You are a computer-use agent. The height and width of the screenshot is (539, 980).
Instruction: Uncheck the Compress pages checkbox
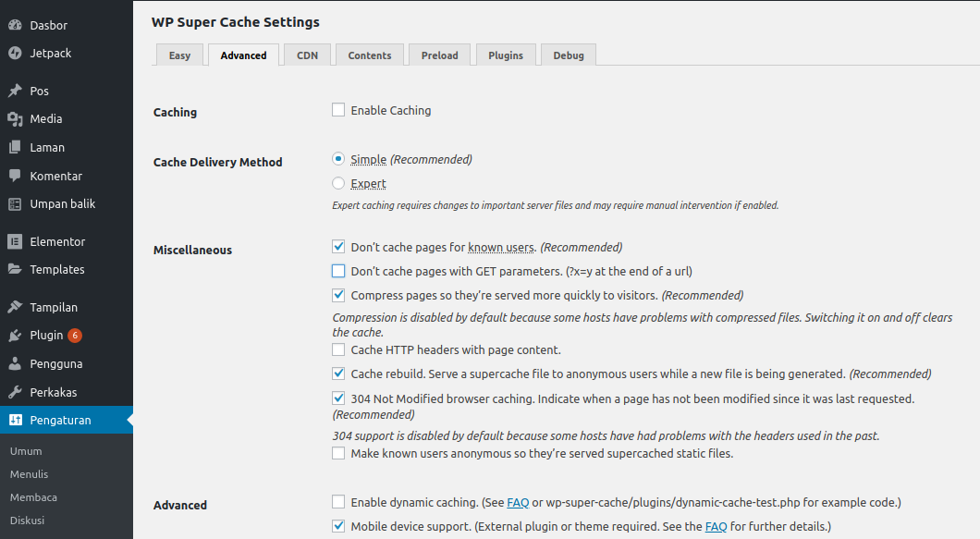pyautogui.click(x=338, y=295)
